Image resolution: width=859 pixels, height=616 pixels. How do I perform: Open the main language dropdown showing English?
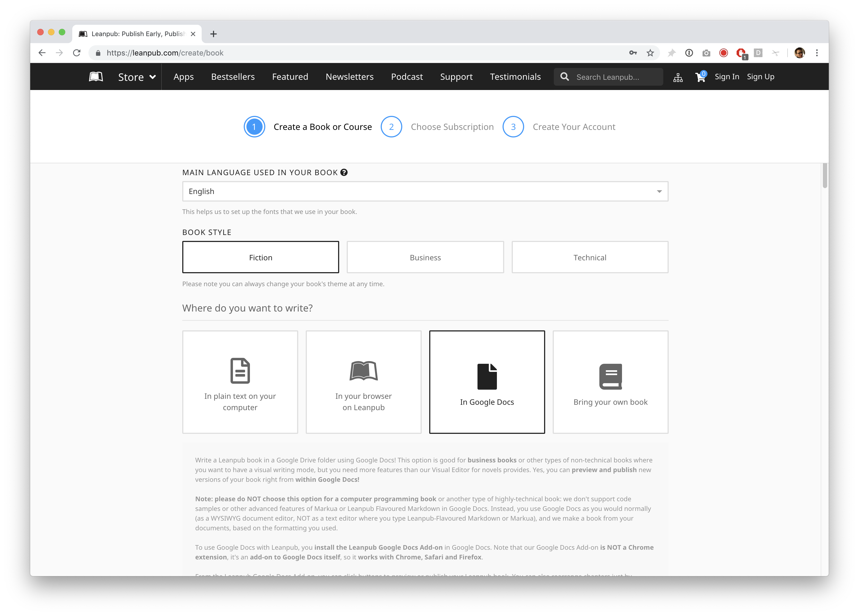pyautogui.click(x=425, y=191)
